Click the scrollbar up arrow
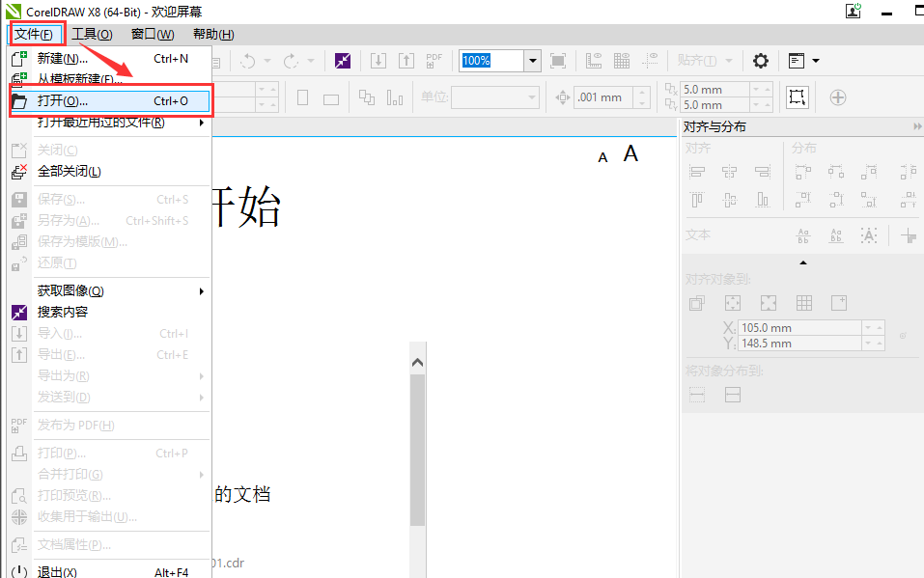Screen dimensions: 924x578 417,361
